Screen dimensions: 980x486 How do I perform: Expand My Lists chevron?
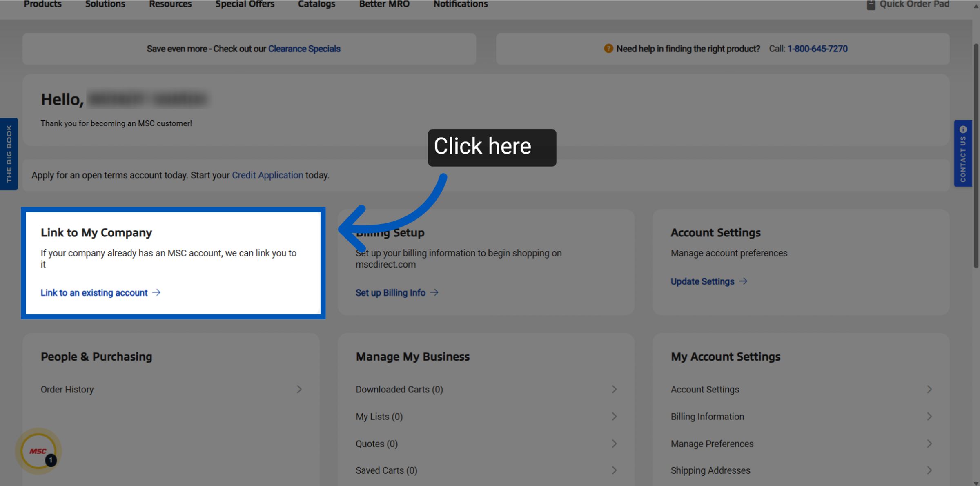point(614,417)
